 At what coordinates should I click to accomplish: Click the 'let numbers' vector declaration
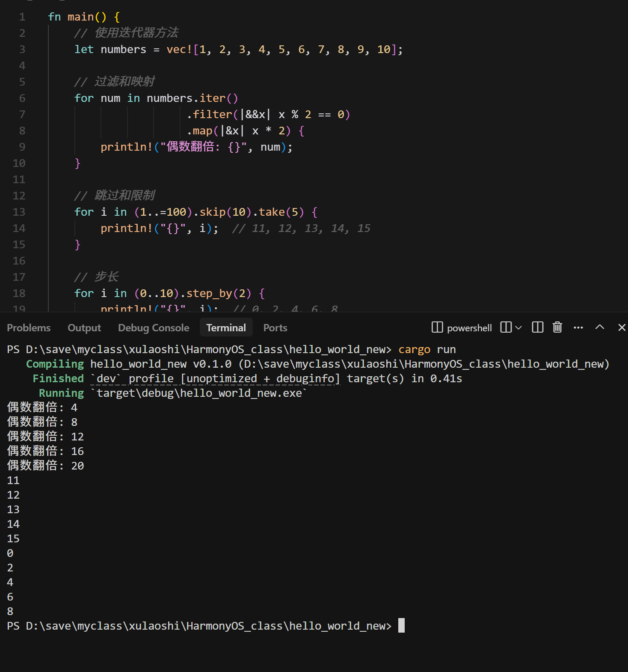[239, 50]
